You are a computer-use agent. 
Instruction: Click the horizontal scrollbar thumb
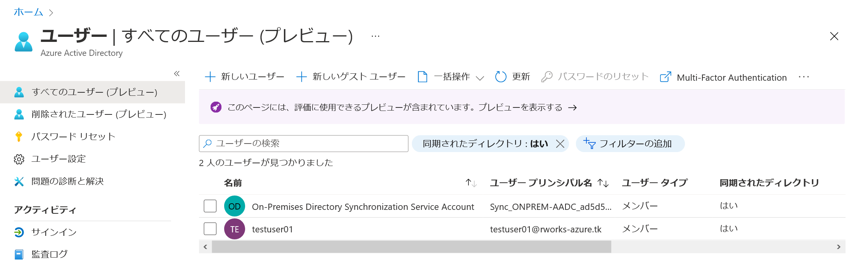[x=412, y=247]
